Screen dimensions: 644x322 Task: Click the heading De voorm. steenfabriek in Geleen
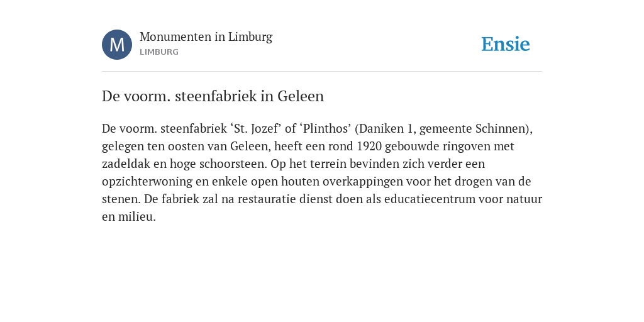213,96
